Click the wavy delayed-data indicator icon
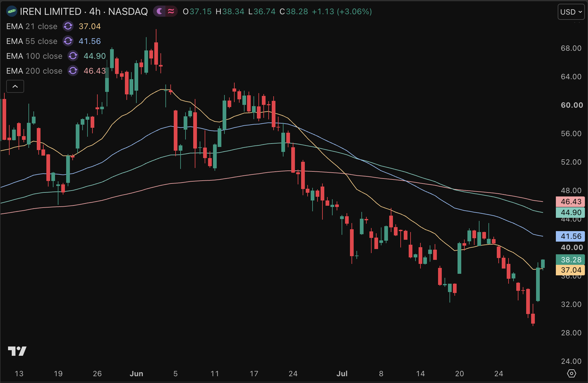 pyautogui.click(x=171, y=11)
